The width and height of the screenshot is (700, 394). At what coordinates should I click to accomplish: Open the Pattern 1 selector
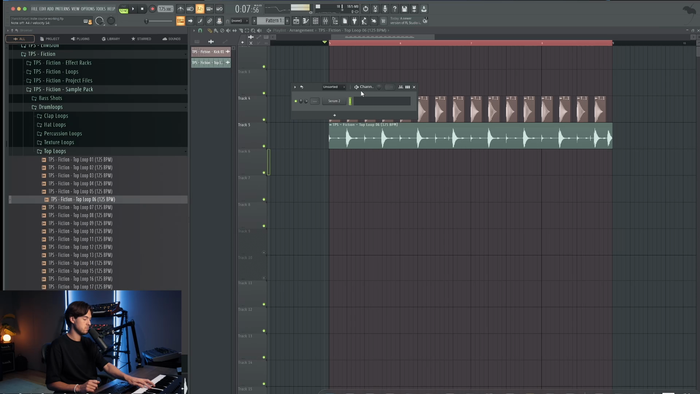[271, 21]
